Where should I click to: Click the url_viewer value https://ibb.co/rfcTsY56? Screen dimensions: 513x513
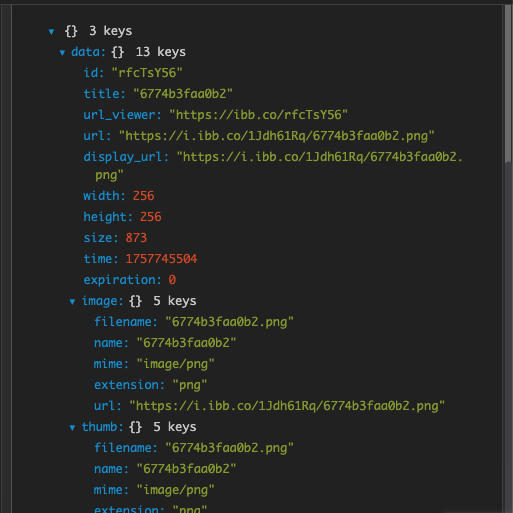pos(258,115)
